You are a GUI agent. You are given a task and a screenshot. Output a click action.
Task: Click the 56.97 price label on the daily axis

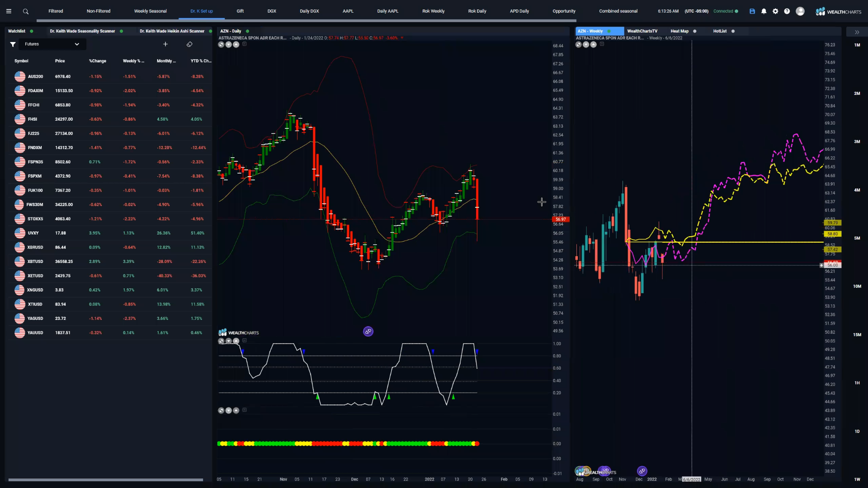coord(561,220)
